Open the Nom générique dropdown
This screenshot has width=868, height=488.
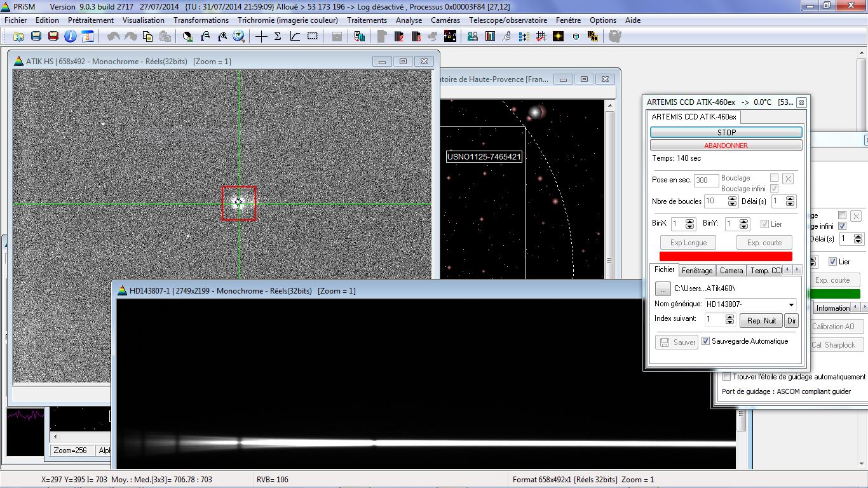(791, 304)
